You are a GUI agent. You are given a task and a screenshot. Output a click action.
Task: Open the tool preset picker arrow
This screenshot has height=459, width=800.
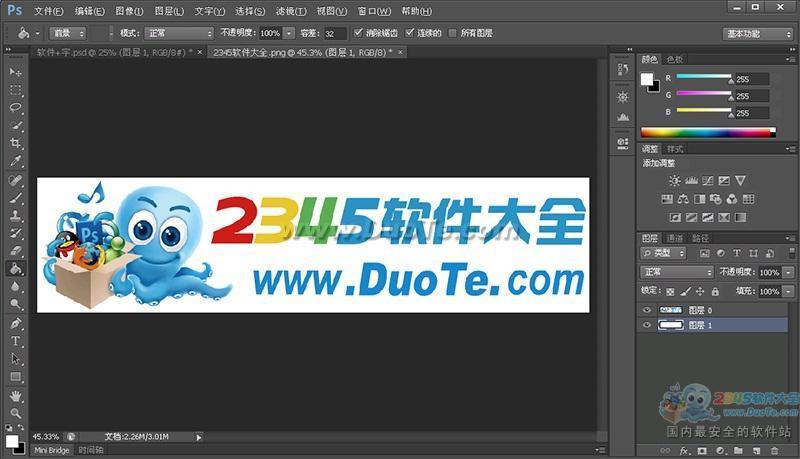pos(37,34)
